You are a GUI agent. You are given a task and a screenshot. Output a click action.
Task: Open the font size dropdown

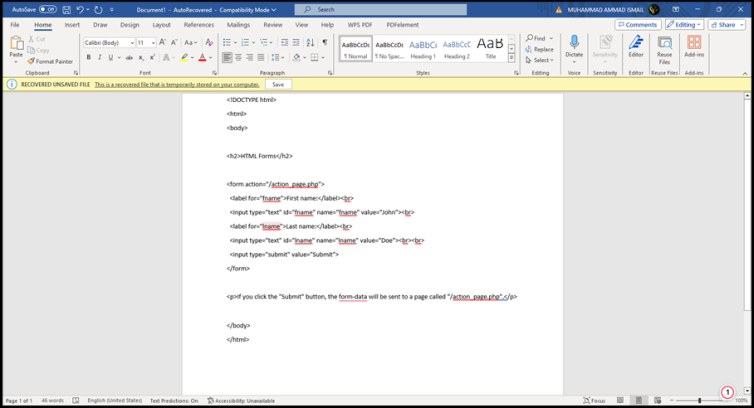(x=152, y=43)
